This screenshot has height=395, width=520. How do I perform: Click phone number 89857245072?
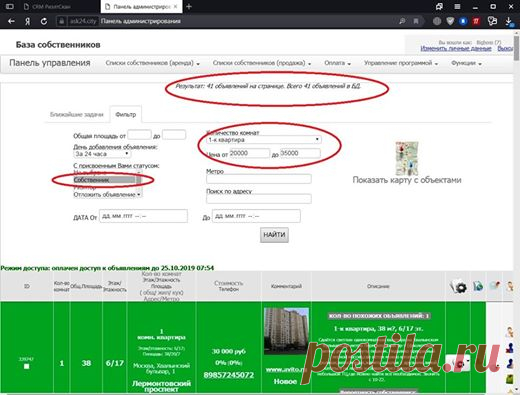point(229,375)
